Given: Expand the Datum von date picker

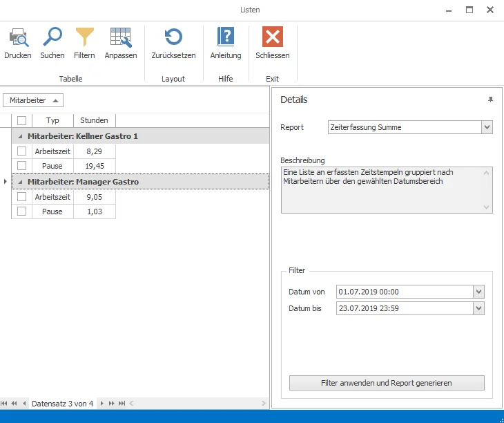Looking at the screenshot, I should pos(479,292).
